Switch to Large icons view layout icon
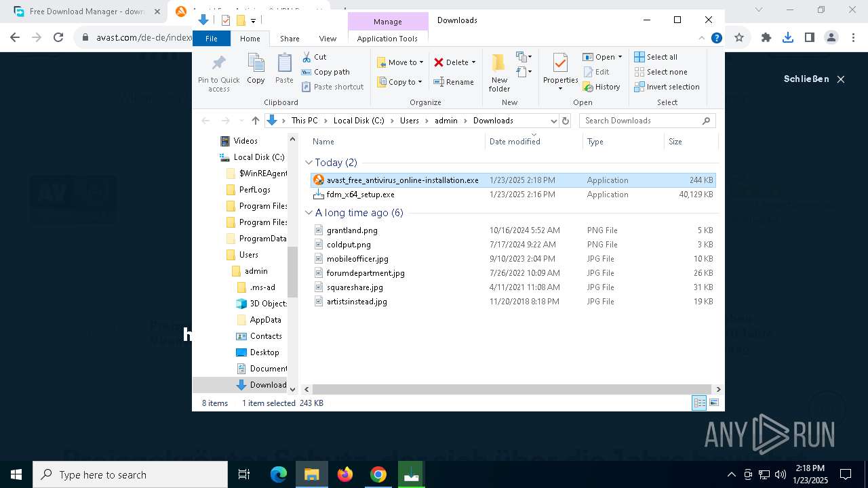This screenshot has height=488, width=868. (x=713, y=403)
